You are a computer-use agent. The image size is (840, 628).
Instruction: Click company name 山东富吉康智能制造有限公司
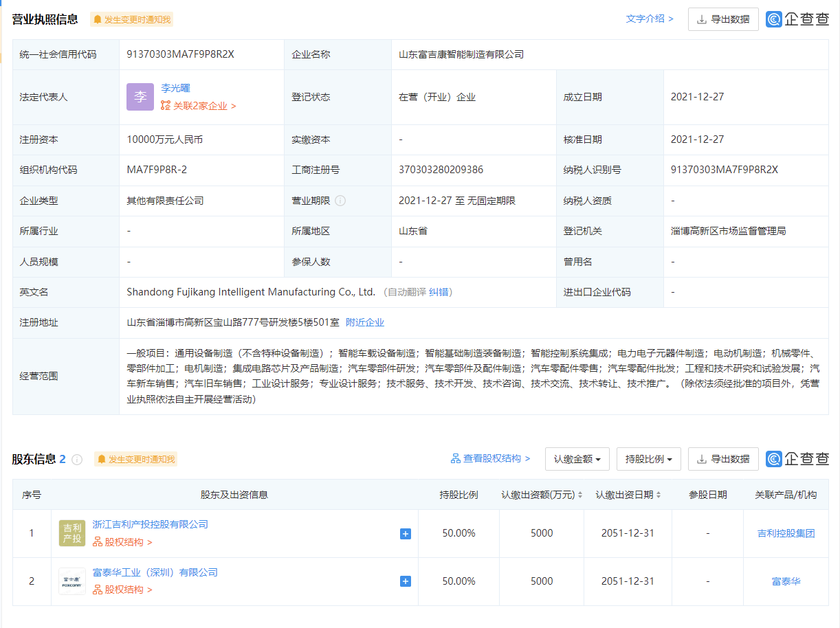click(x=461, y=54)
